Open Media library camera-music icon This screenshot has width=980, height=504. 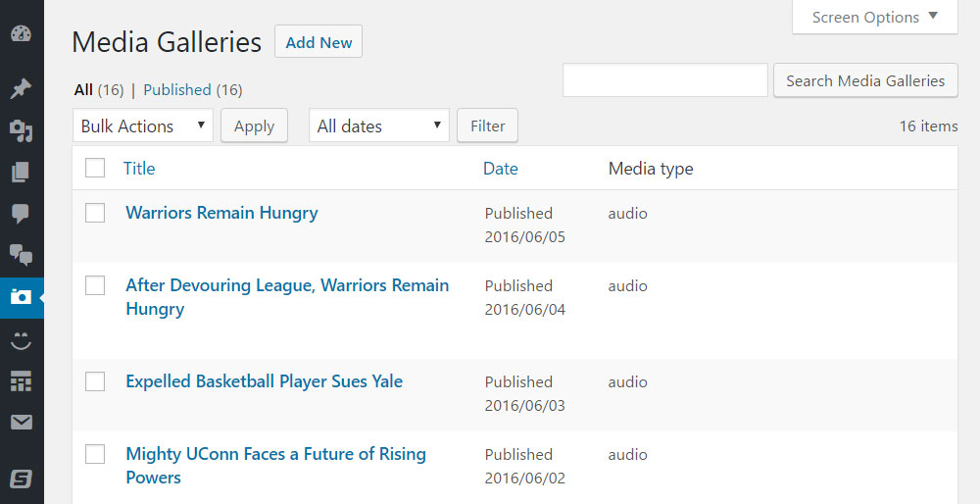click(x=21, y=130)
